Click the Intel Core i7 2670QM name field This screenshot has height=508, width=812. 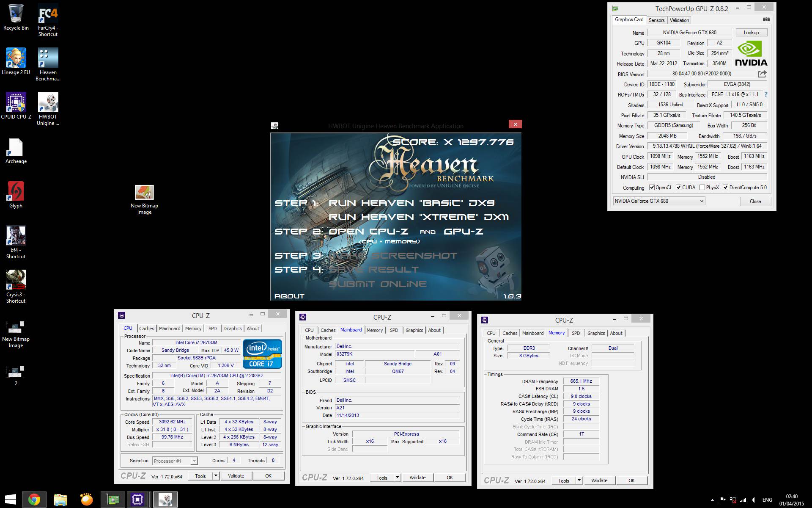(x=196, y=342)
